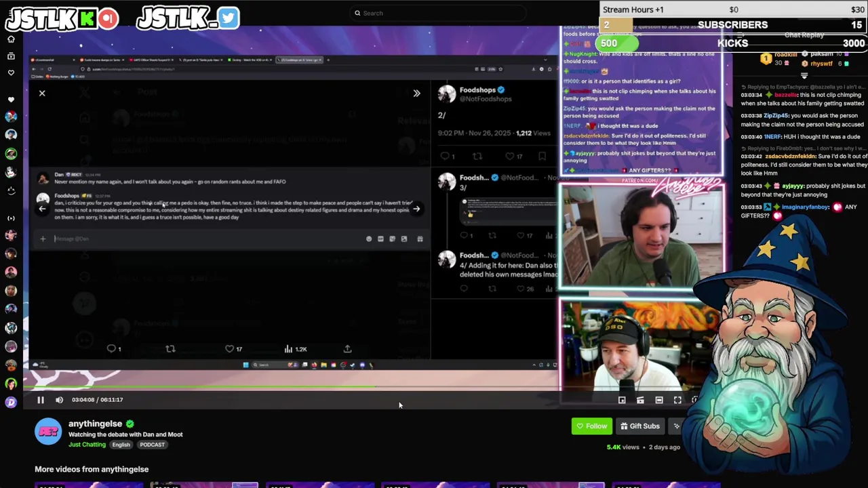
Task: Toggle theater mode in video player
Action: [x=658, y=400]
